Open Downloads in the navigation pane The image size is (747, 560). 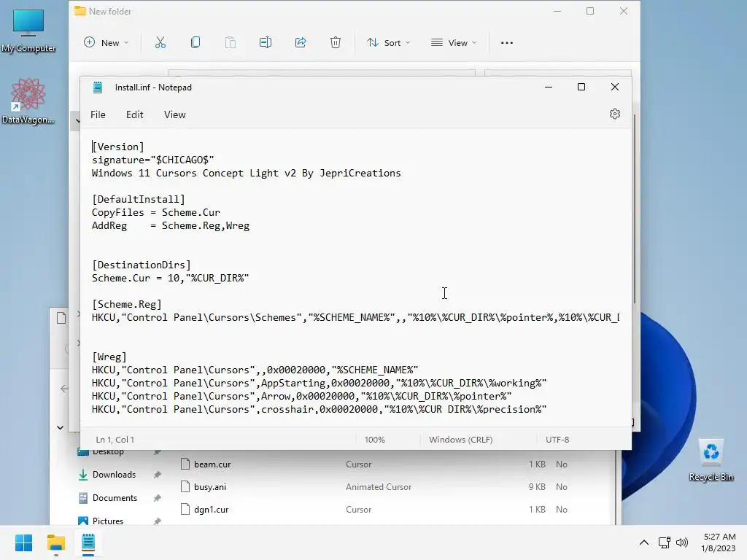tap(114, 475)
